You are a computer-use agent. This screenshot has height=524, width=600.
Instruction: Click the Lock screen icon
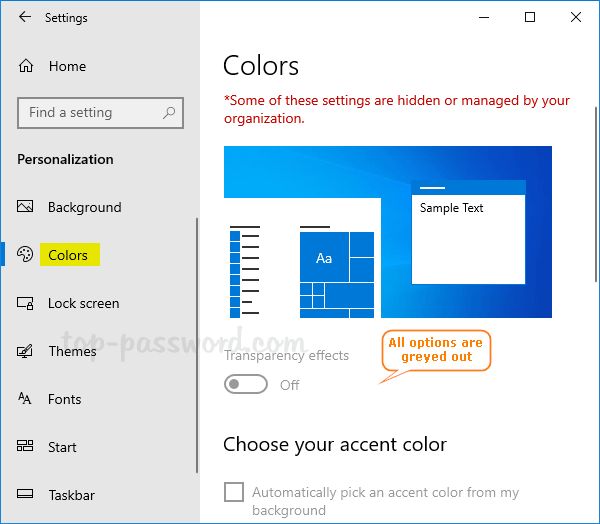click(26, 303)
